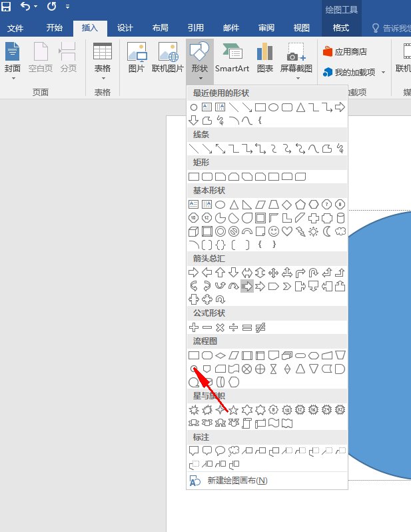This screenshot has height=532, width=411.
Task: Click the 封面 (Cover Page) button
Action: (13, 61)
